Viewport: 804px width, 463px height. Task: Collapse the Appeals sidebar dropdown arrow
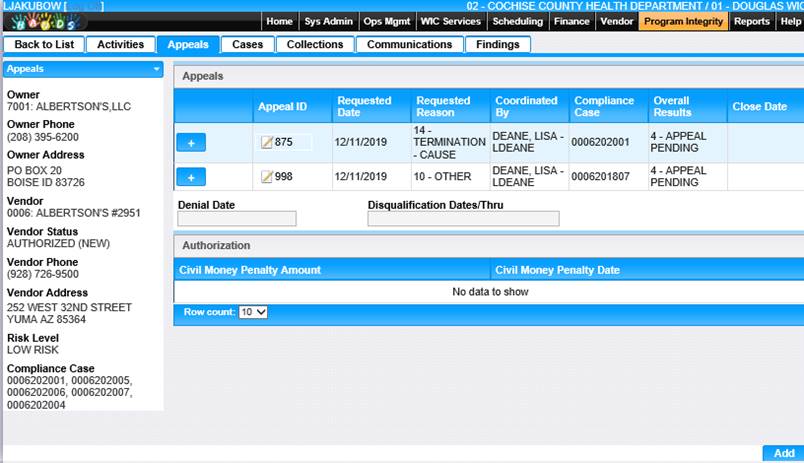(x=156, y=69)
